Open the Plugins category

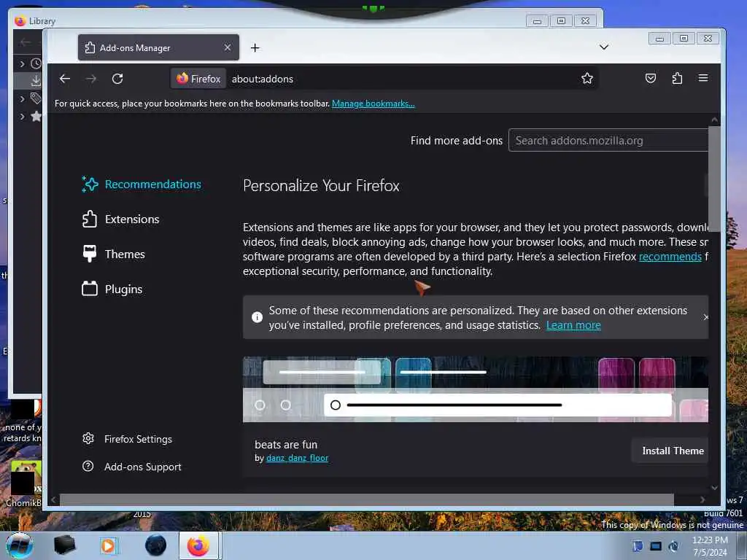(x=112, y=289)
